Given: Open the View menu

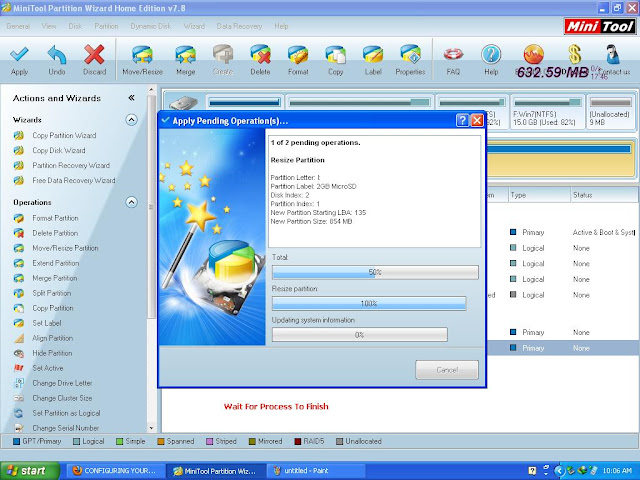Looking at the screenshot, I should point(49,26).
